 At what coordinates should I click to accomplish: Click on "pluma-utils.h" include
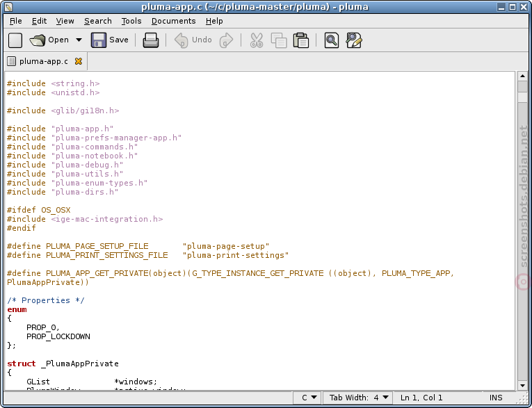tap(87, 174)
